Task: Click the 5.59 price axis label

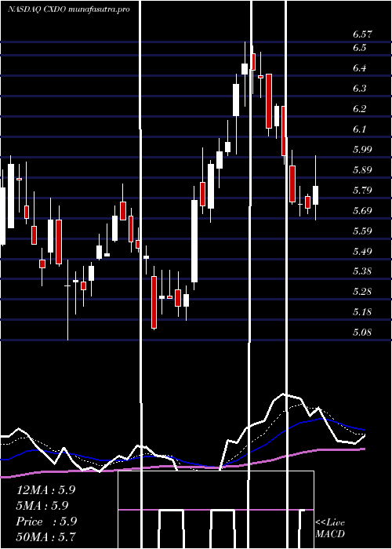Action: [x=362, y=231]
